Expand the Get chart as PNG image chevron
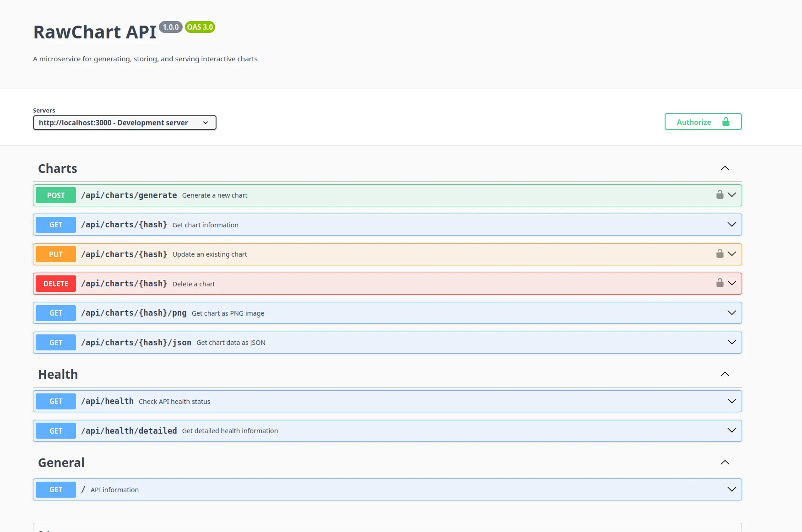Image resolution: width=802 pixels, height=532 pixels. tap(732, 313)
